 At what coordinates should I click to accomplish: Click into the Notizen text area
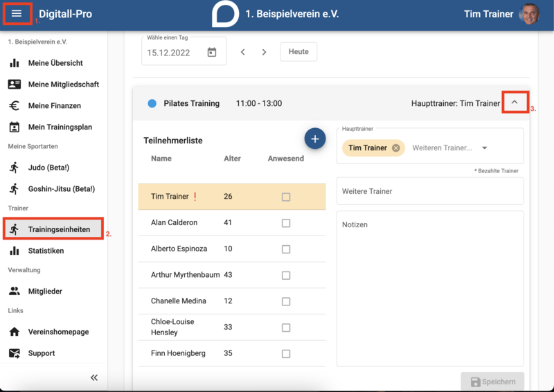[430, 289]
